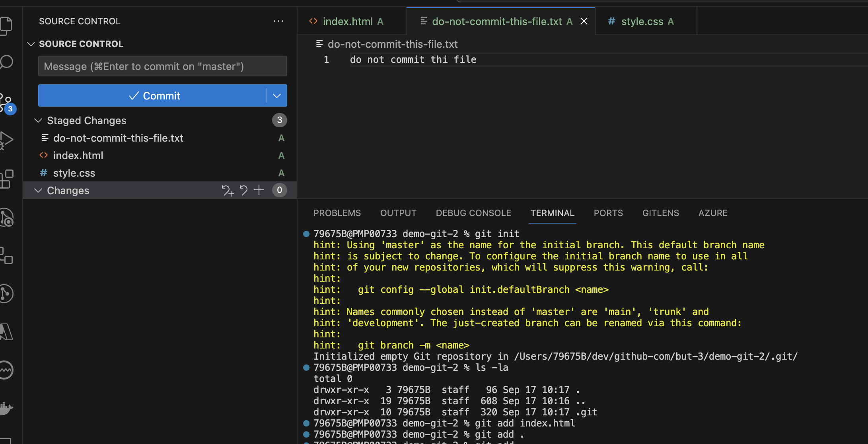The height and width of the screenshot is (444, 868).
Task: Click the checkmark on the Commit button
Action: pos(134,95)
